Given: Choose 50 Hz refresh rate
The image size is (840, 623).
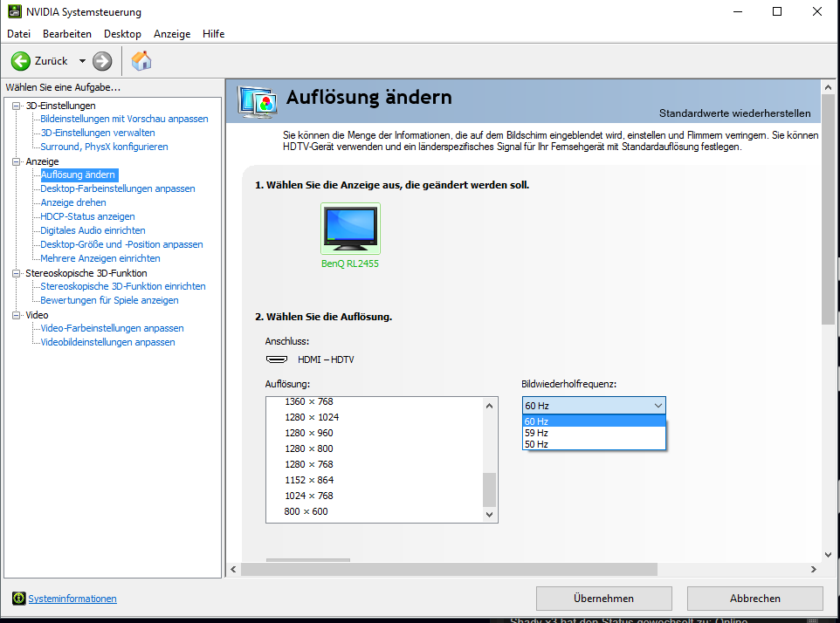Looking at the screenshot, I should point(594,444).
